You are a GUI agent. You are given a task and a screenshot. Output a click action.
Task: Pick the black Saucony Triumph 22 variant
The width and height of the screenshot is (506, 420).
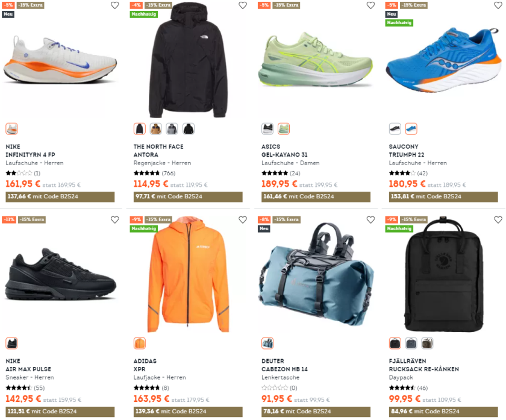point(395,129)
